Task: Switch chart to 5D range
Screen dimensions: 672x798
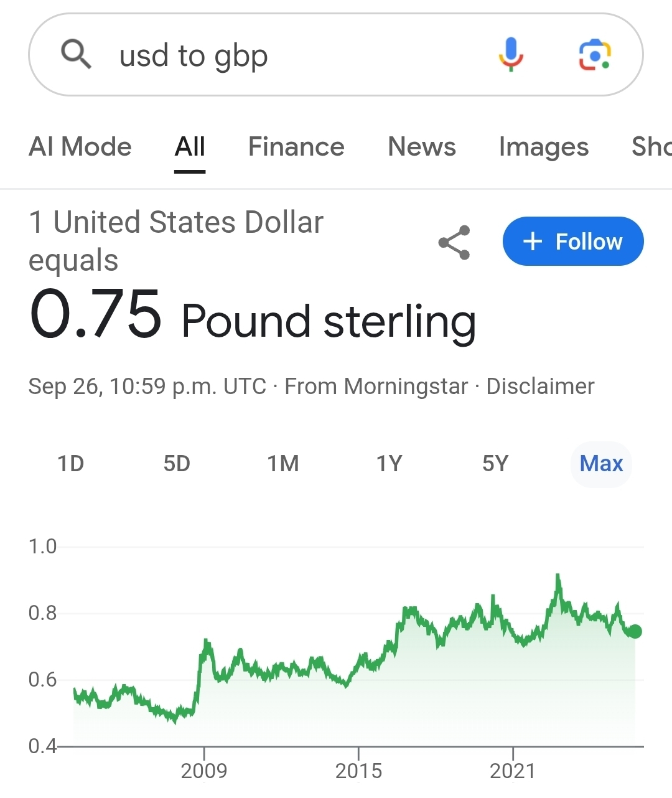Action: coord(177,464)
